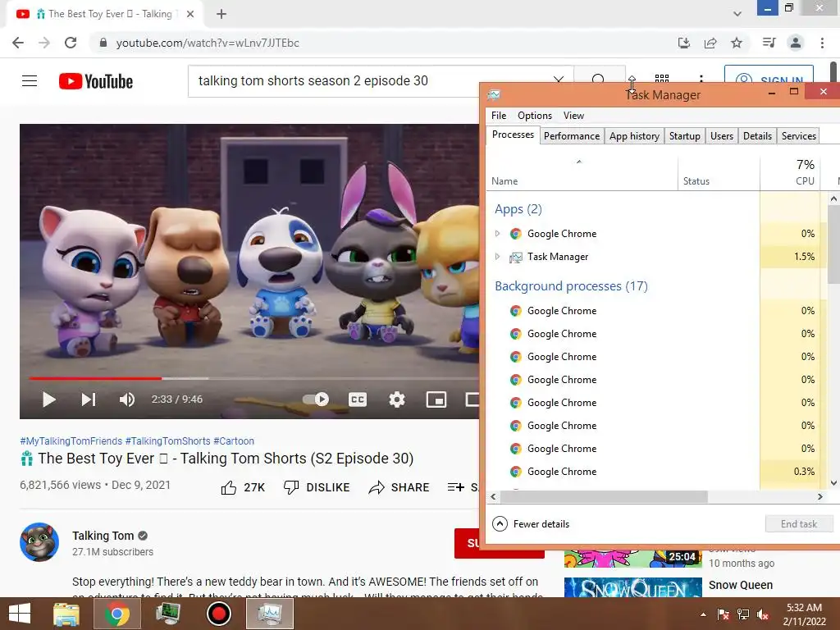Clear the YouTube search text with X
This screenshot has width=840, height=630.
coord(558,80)
